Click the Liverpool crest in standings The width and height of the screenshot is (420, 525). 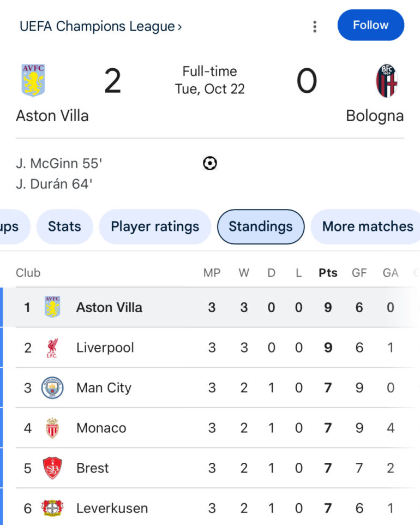click(52, 348)
